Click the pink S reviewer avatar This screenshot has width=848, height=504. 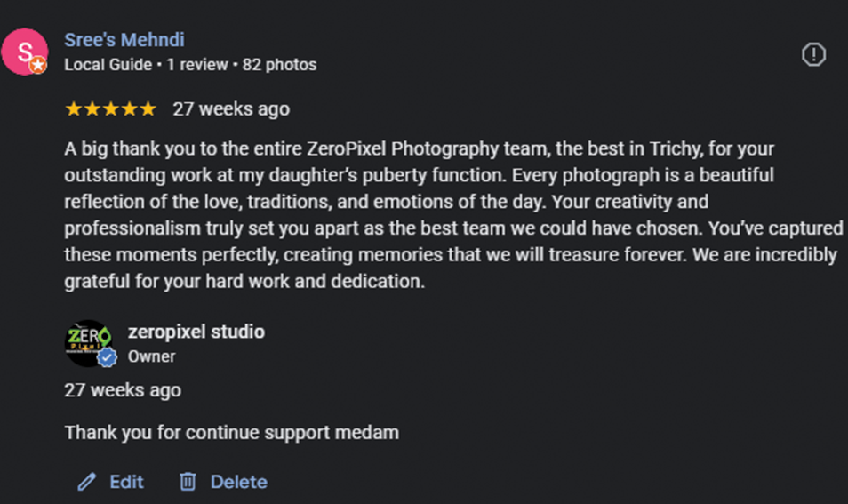pyautogui.click(x=25, y=52)
